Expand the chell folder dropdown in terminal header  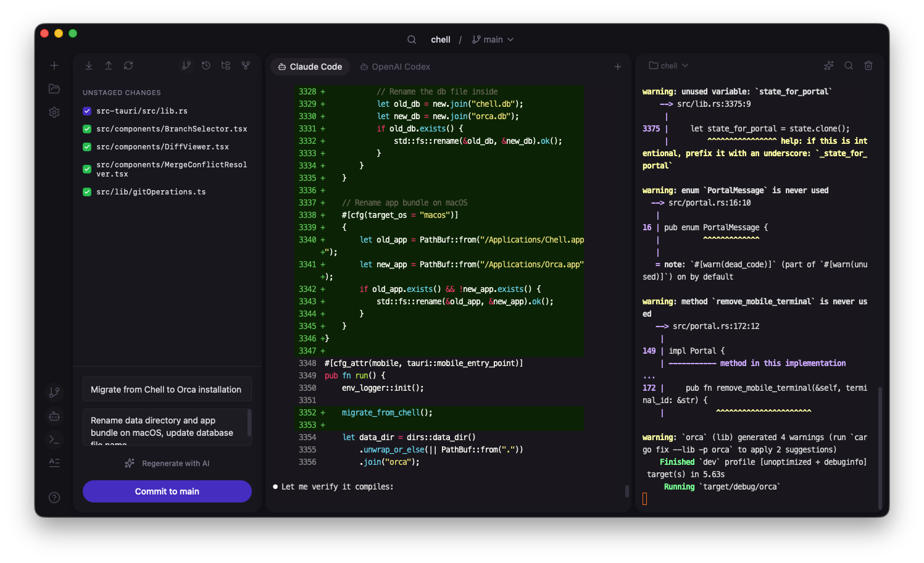click(x=668, y=65)
